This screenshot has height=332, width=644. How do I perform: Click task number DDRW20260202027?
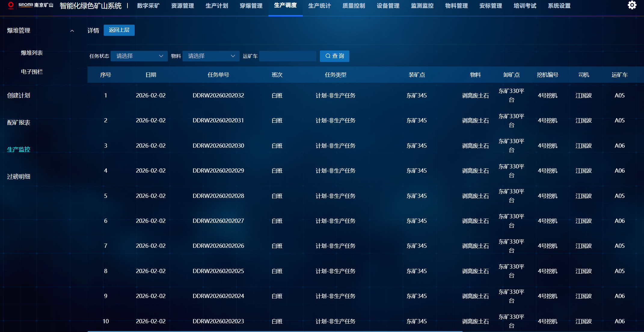(218, 221)
